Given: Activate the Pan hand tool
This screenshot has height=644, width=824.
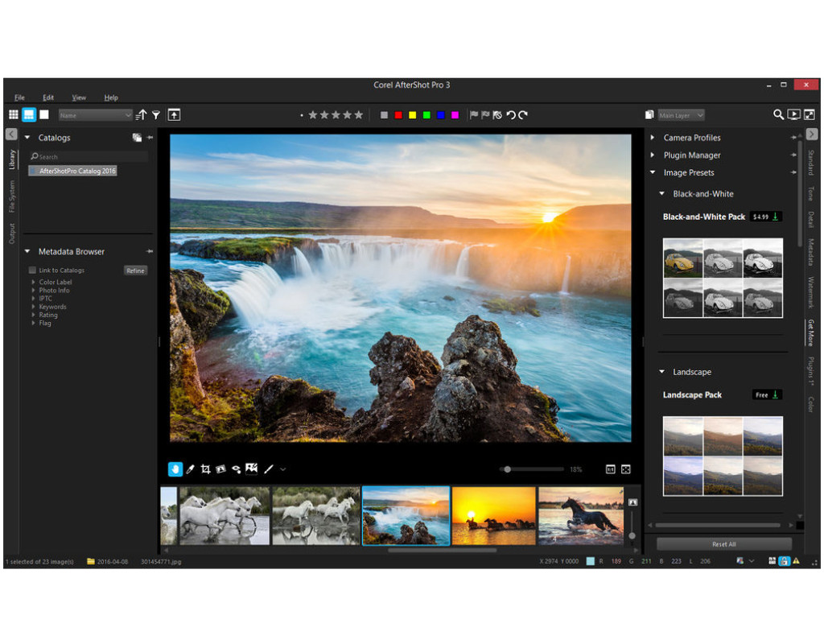Looking at the screenshot, I should pyautogui.click(x=175, y=469).
